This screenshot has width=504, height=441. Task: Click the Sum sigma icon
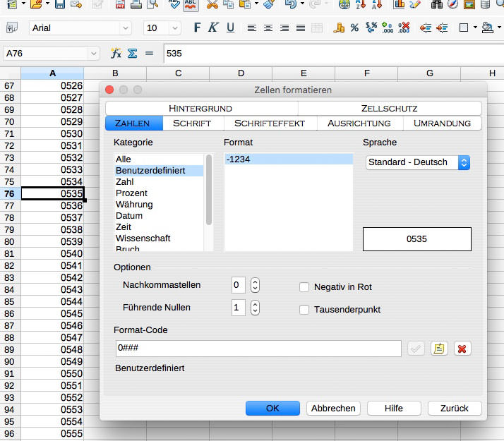point(132,54)
